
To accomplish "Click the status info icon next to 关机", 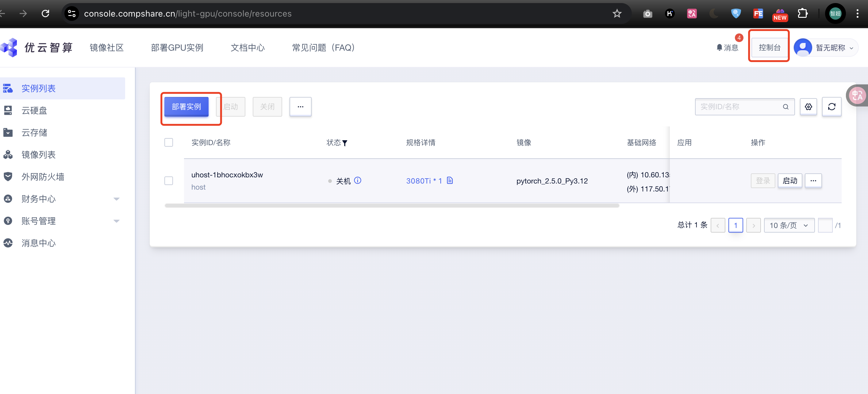I will point(358,180).
